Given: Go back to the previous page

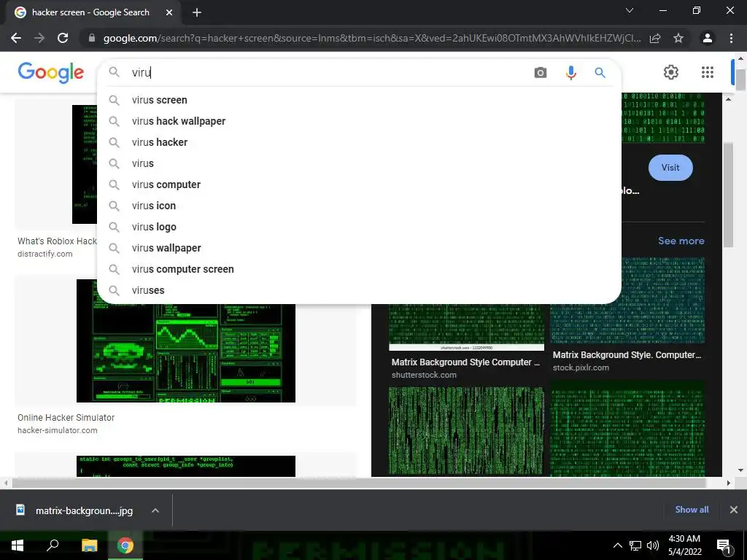Looking at the screenshot, I should tap(16, 38).
